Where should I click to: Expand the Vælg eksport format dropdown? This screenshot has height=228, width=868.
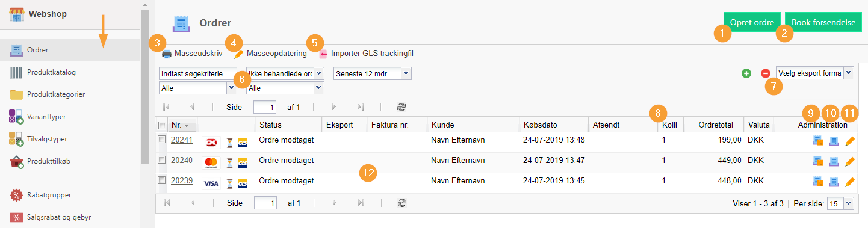point(815,73)
